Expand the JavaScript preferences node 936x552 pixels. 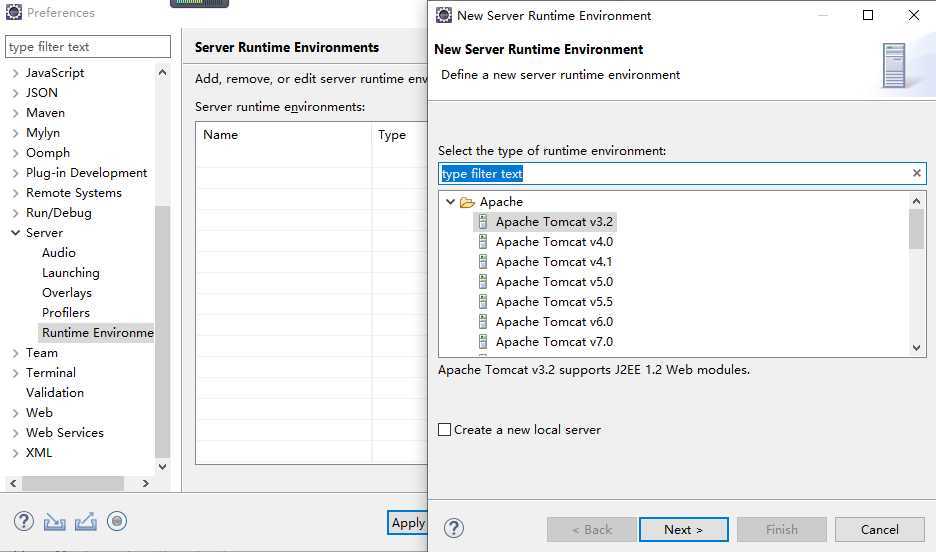pos(16,73)
